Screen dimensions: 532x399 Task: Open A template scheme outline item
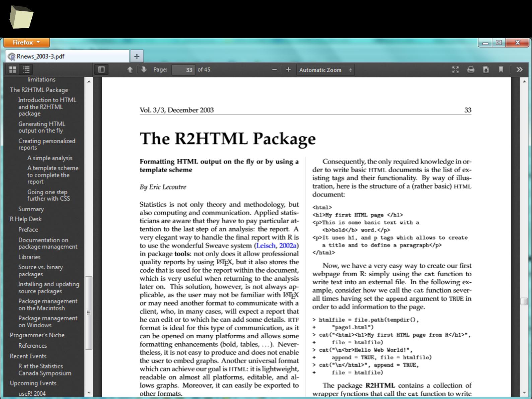click(53, 175)
